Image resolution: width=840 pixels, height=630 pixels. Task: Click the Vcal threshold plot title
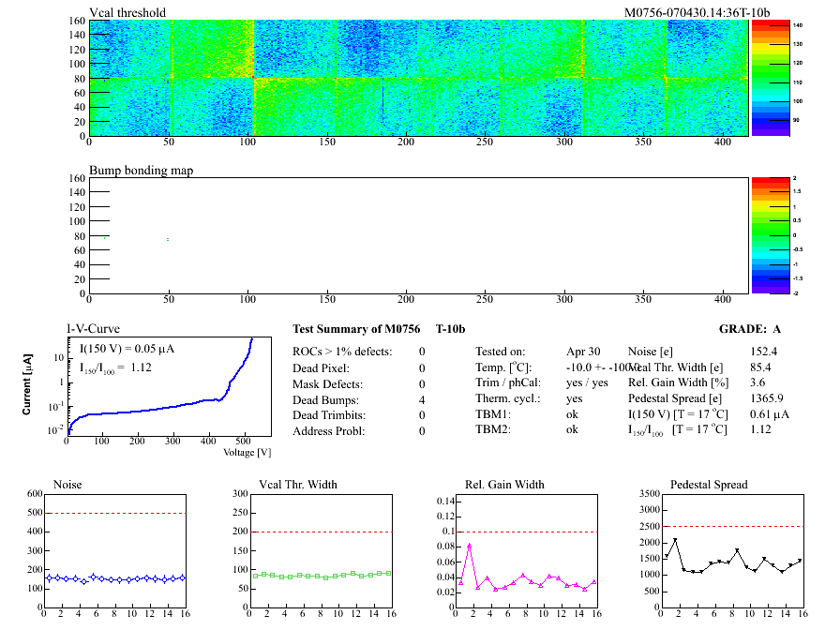coord(127,12)
